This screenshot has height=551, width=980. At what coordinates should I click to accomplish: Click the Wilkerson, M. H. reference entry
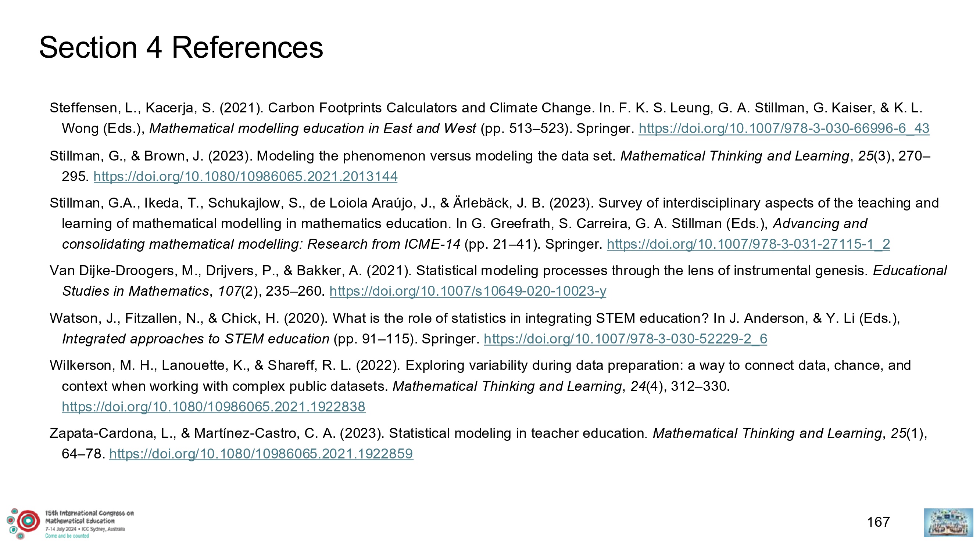coord(480,386)
